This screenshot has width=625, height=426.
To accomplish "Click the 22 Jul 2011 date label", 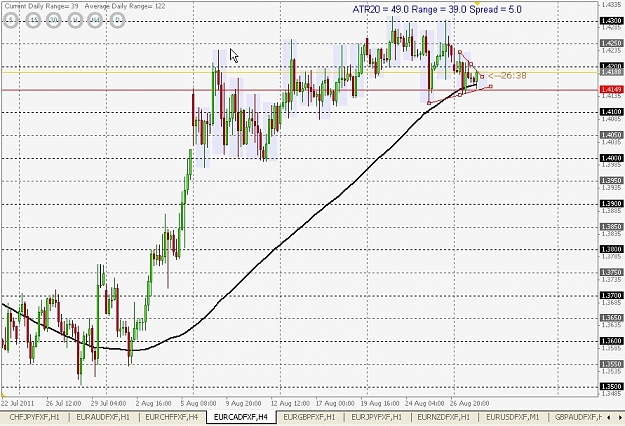I will 18,403.
